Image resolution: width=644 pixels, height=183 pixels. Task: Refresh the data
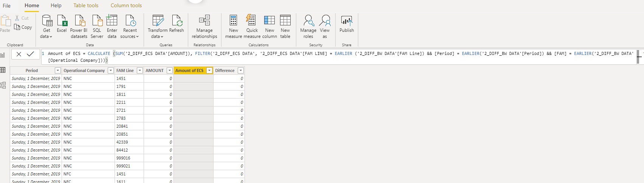pyautogui.click(x=176, y=24)
